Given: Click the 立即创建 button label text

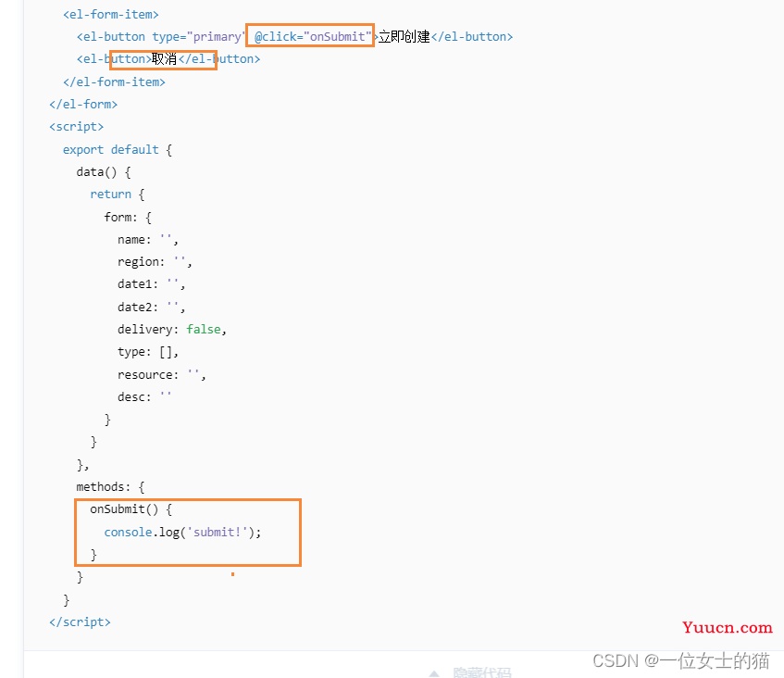Looking at the screenshot, I should pos(404,36).
